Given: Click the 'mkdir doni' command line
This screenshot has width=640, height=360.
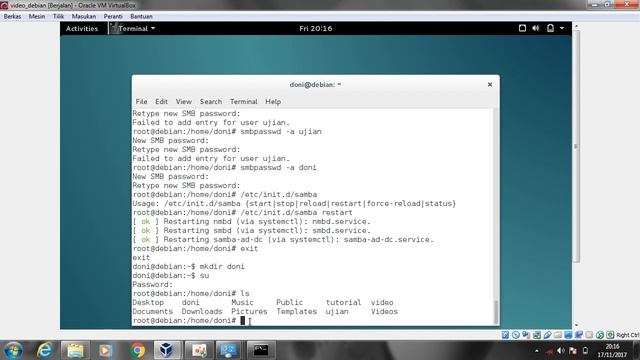Looking at the screenshot, I should 189,266.
